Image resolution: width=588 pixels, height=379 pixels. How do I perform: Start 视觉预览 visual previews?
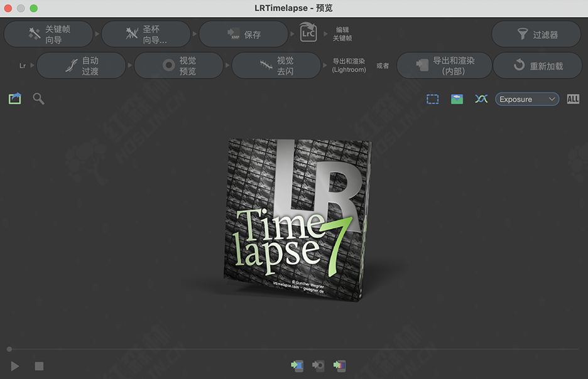179,65
